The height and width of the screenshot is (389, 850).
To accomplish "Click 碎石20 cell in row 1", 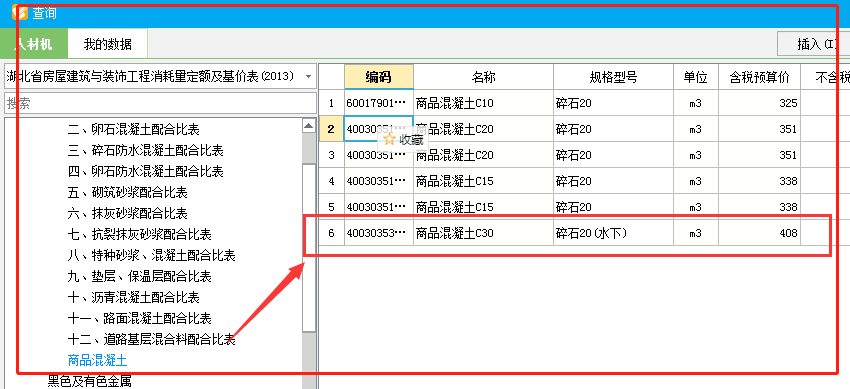I will coord(613,103).
